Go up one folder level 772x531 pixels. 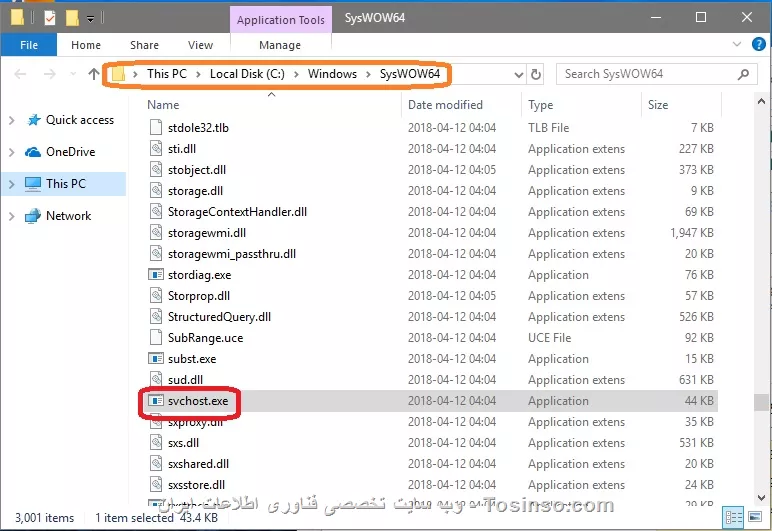tap(94, 74)
